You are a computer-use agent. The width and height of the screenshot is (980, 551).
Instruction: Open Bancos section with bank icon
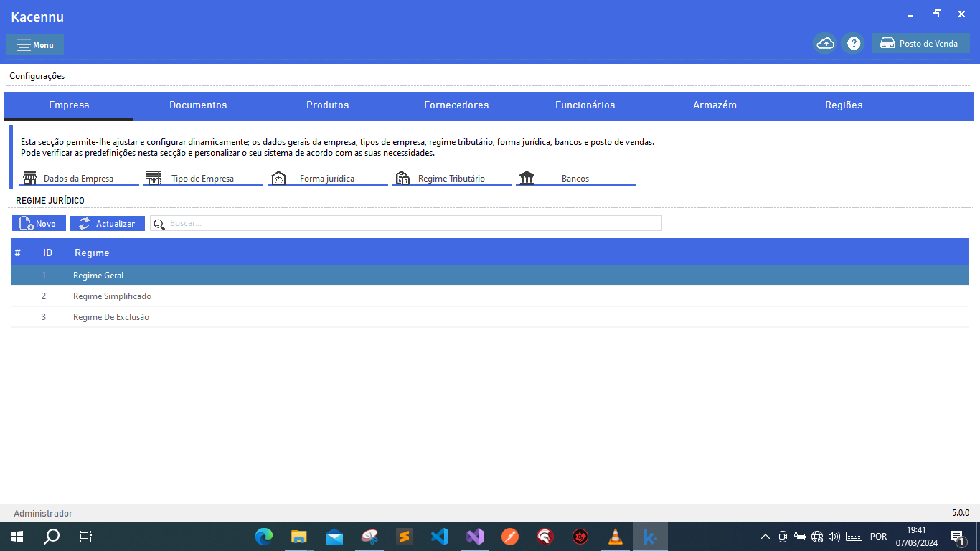[576, 178]
